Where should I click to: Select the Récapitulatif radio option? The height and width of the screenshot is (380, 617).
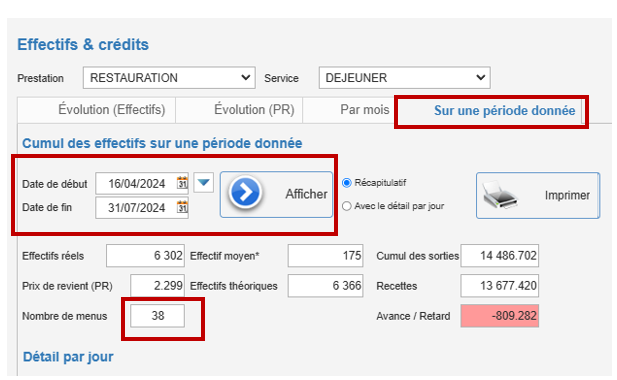(x=347, y=183)
